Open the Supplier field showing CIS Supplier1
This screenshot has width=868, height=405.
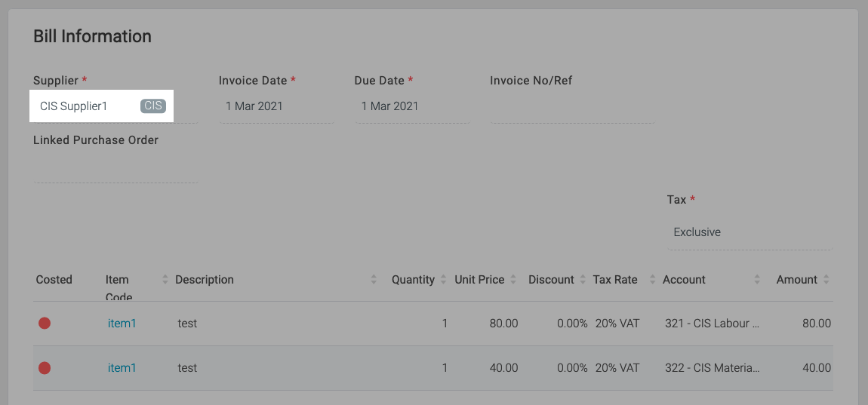[87, 106]
